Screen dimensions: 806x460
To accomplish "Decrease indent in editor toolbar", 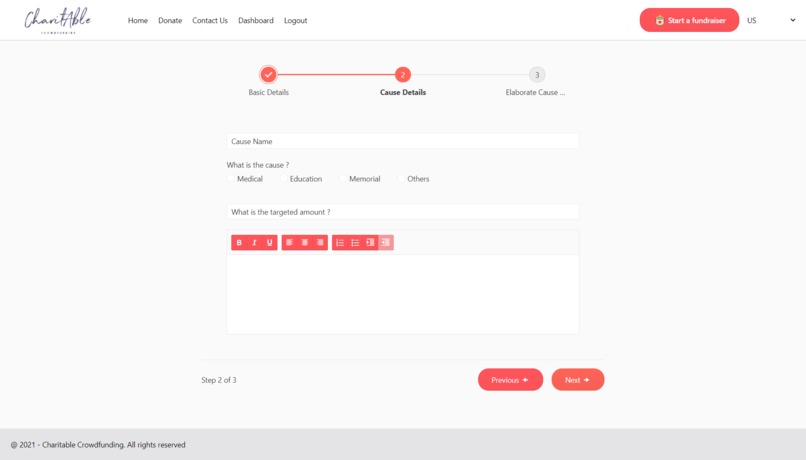I will (386, 243).
